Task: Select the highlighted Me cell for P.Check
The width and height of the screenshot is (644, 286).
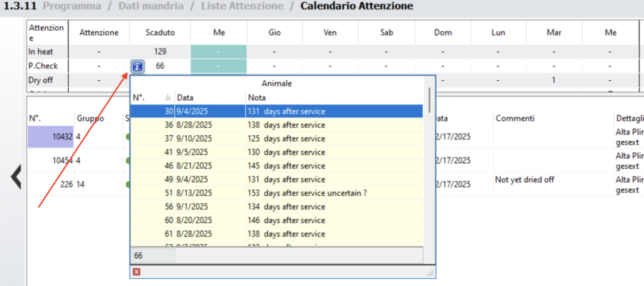Action: [218, 66]
